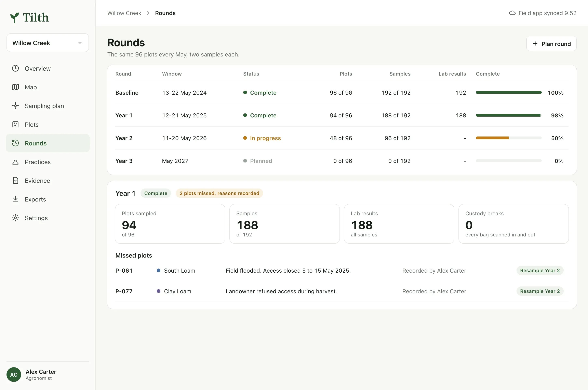Click plot ID P-061
This screenshot has height=390, width=588.
pos(124,271)
